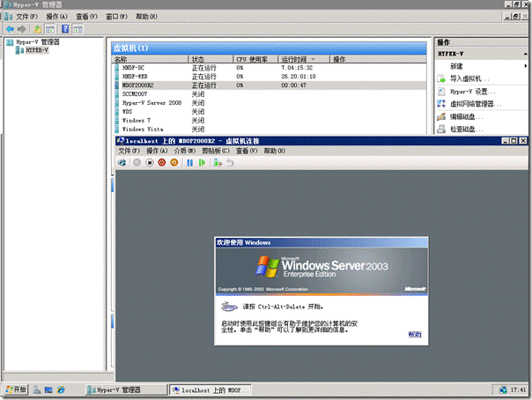
Task: Launch Internet Explorer from quick launch
Action: click(61, 389)
